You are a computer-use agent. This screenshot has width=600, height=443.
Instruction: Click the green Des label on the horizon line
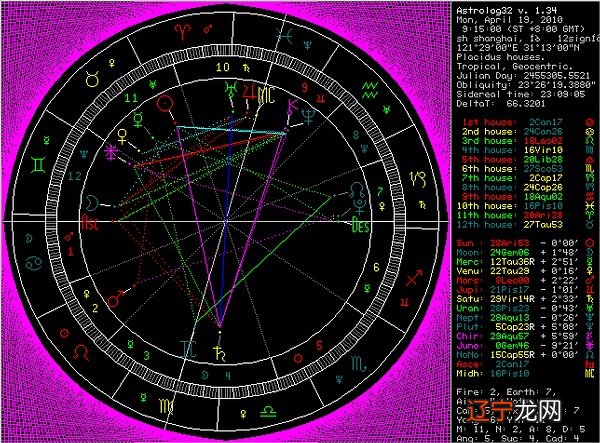click(360, 225)
